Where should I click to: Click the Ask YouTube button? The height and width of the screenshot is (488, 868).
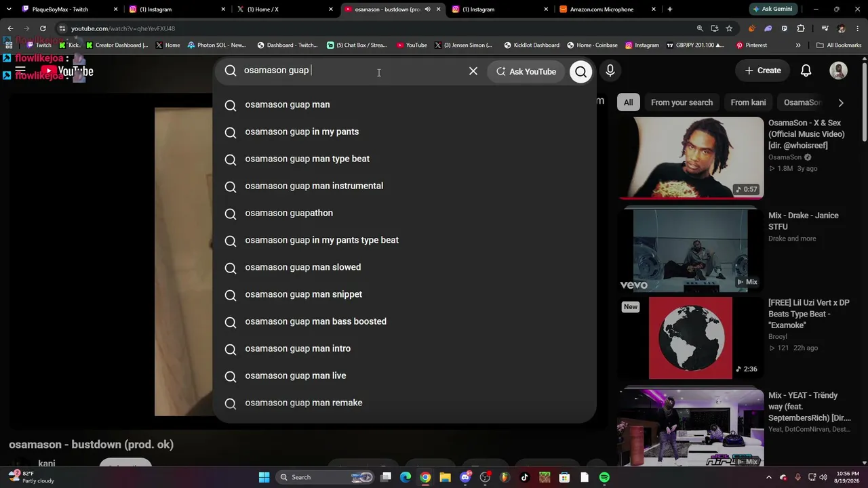[526, 71]
